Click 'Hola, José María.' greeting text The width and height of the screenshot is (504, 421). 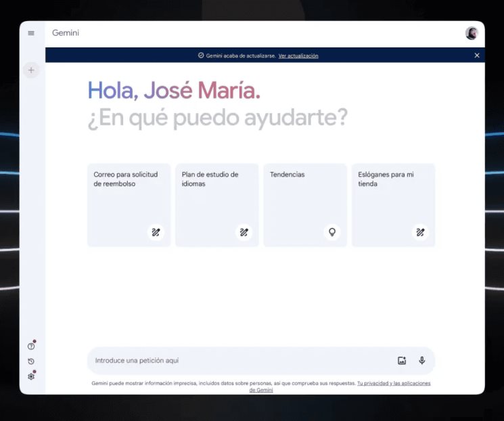[174, 91]
